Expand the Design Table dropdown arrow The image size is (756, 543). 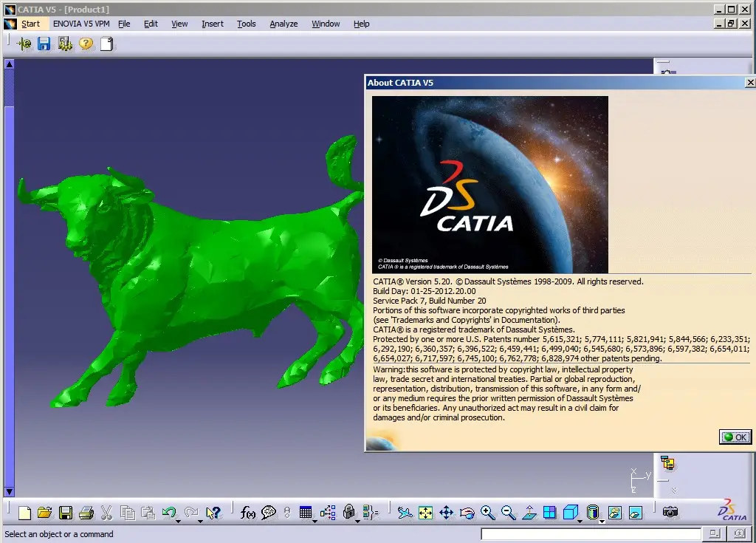coord(315,522)
